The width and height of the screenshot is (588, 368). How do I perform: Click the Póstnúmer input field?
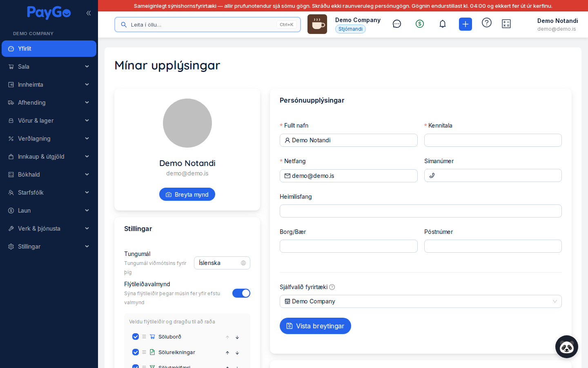coord(493,246)
